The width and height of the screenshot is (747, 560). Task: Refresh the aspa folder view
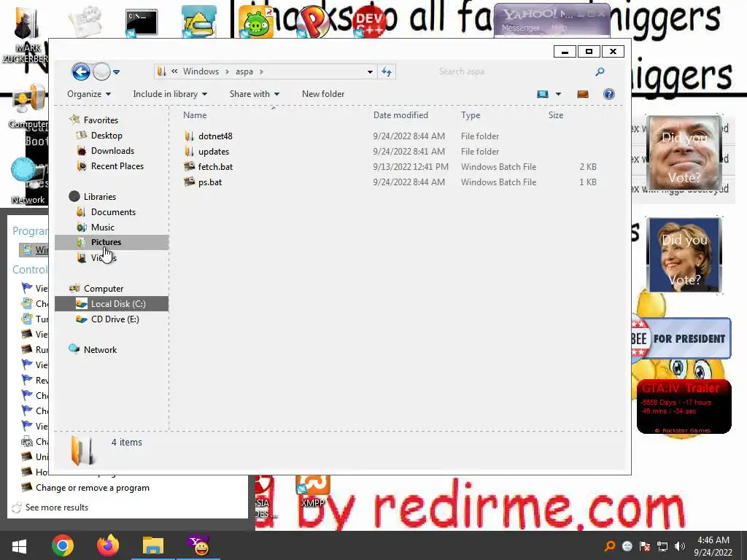click(x=387, y=72)
